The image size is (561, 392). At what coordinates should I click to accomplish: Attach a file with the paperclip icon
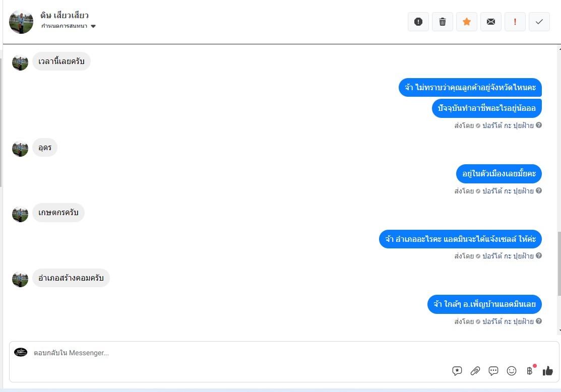(475, 371)
